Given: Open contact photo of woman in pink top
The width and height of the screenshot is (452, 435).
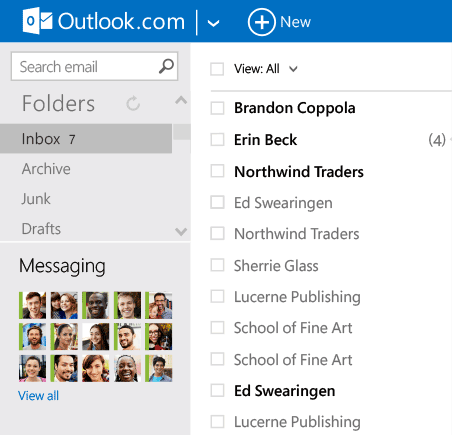Looking at the screenshot, I should pyautogui.click(x=32, y=368).
